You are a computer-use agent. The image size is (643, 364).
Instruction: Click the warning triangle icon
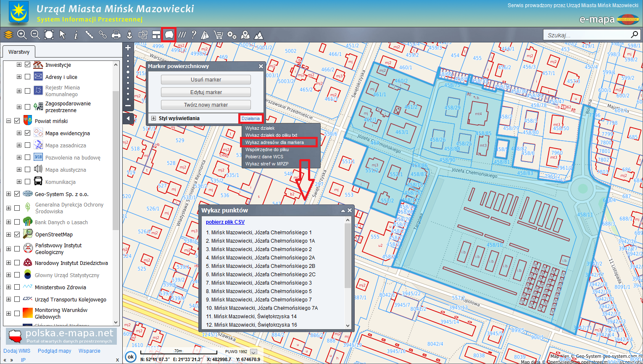(205, 35)
